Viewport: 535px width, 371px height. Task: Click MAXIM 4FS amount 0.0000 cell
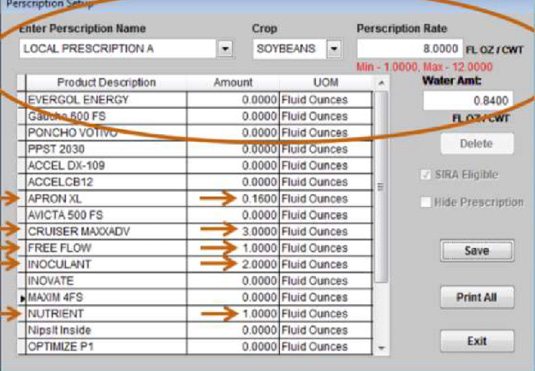click(233, 297)
